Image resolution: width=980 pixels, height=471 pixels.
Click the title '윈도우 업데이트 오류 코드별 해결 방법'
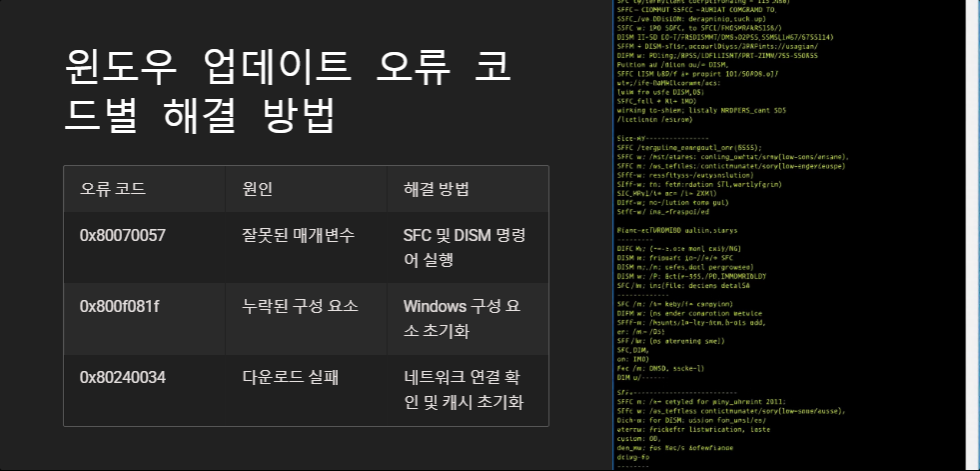click(288, 91)
